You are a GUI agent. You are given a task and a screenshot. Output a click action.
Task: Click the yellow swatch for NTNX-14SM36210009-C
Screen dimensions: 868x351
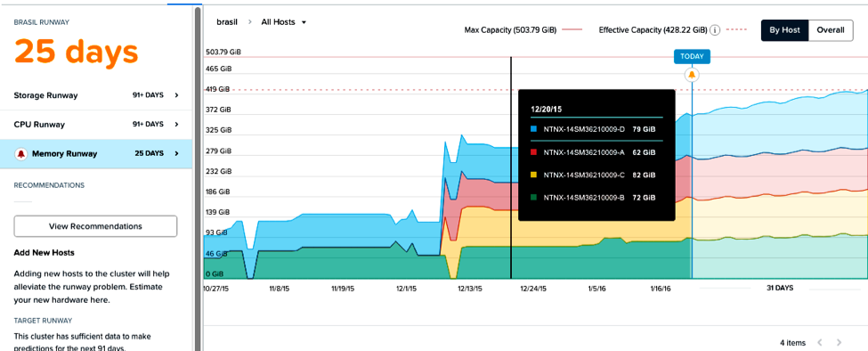(533, 175)
